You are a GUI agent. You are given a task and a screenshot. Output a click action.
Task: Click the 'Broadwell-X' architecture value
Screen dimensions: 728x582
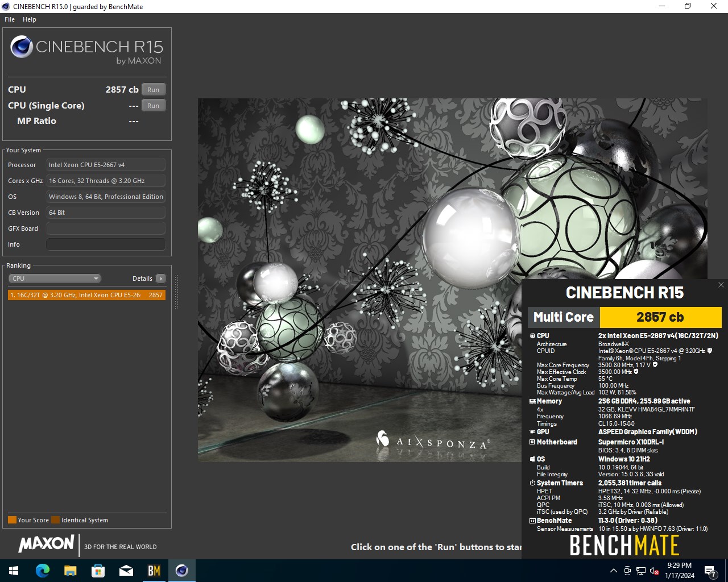click(x=614, y=344)
